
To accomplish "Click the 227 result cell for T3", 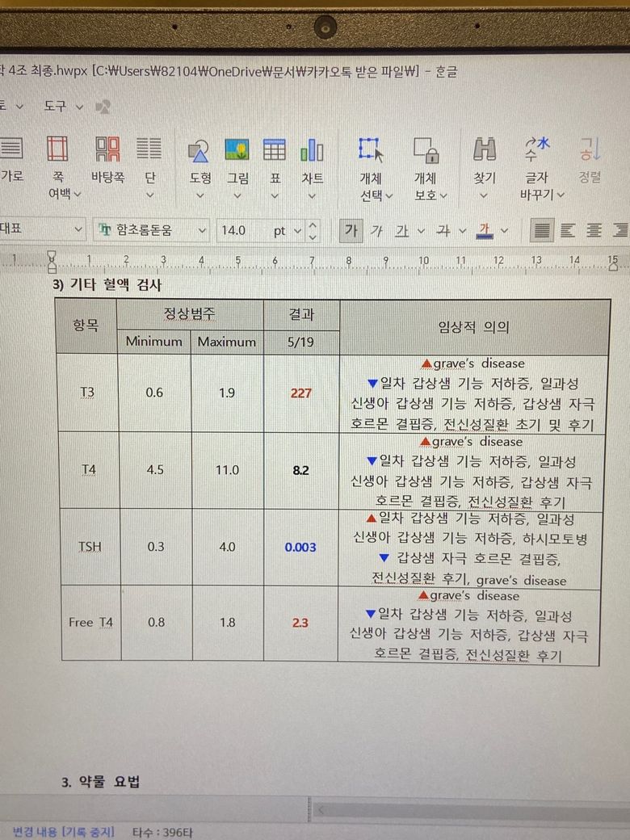I will (x=300, y=393).
